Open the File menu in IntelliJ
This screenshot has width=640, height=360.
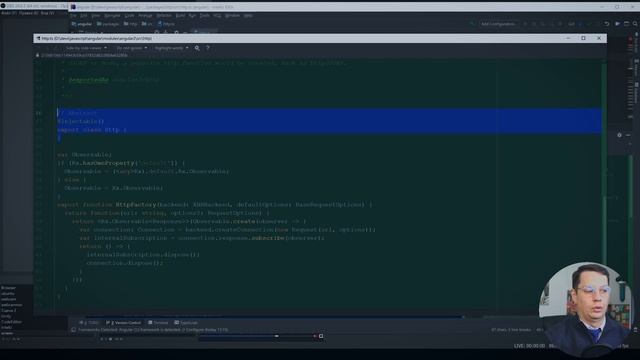tap(73, 16)
